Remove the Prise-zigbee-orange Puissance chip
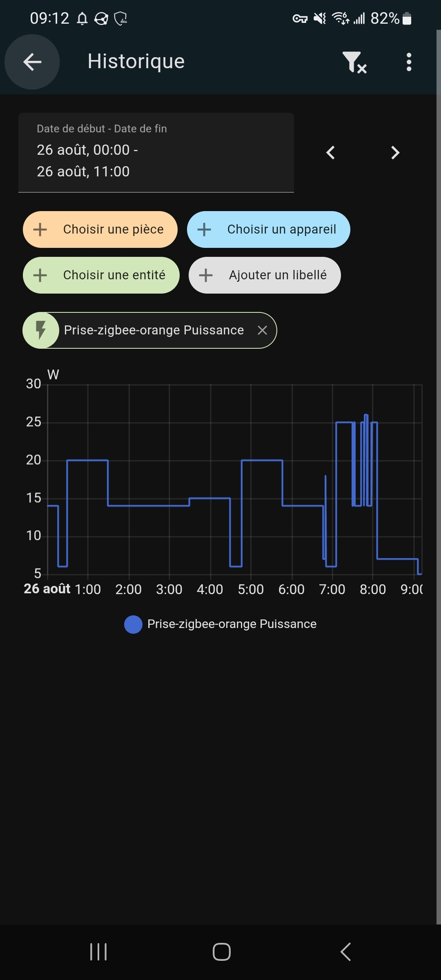441x980 pixels. (x=263, y=330)
